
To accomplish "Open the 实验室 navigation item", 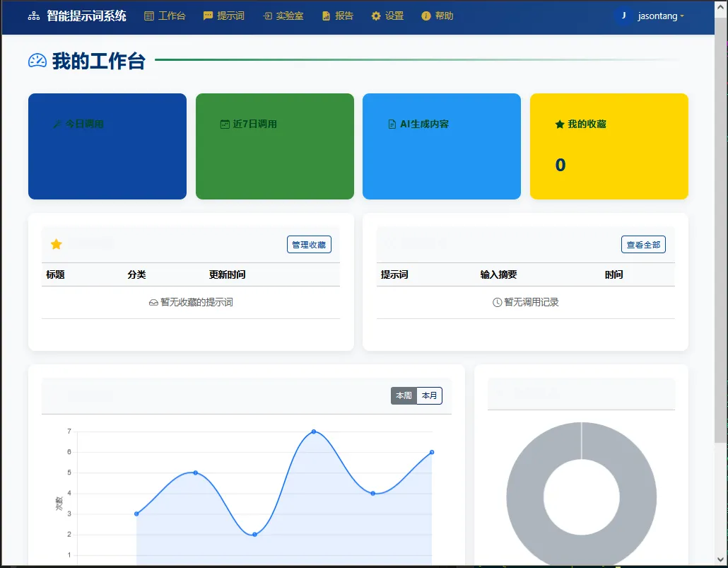I will 283,16.
